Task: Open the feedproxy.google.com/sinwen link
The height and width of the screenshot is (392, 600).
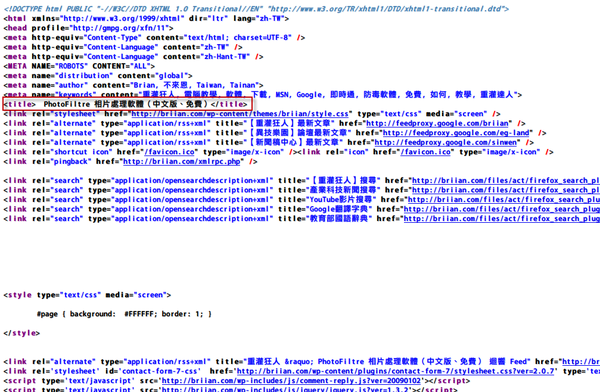Action: point(446,142)
